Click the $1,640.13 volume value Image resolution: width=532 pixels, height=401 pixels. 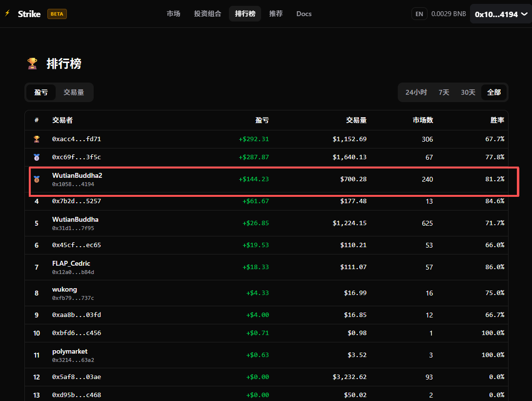tap(349, 157)
